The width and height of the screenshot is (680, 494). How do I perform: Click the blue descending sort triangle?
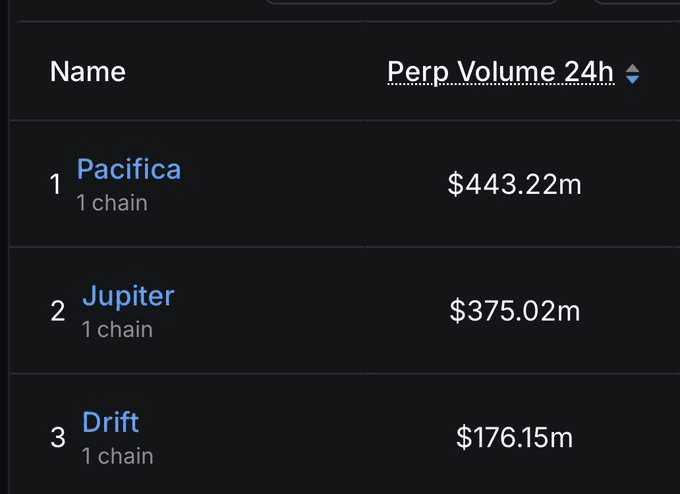pyautogui.click(x=632, y=78)
